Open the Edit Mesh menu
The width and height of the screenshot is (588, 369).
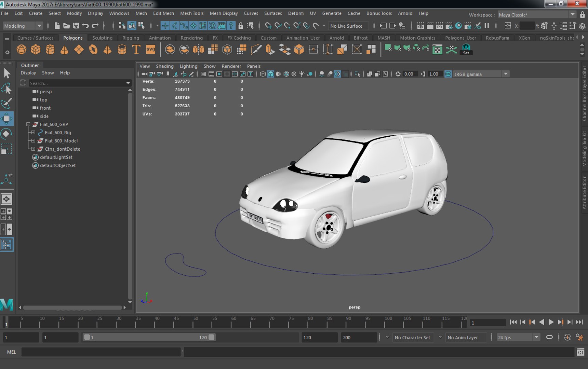163,13
